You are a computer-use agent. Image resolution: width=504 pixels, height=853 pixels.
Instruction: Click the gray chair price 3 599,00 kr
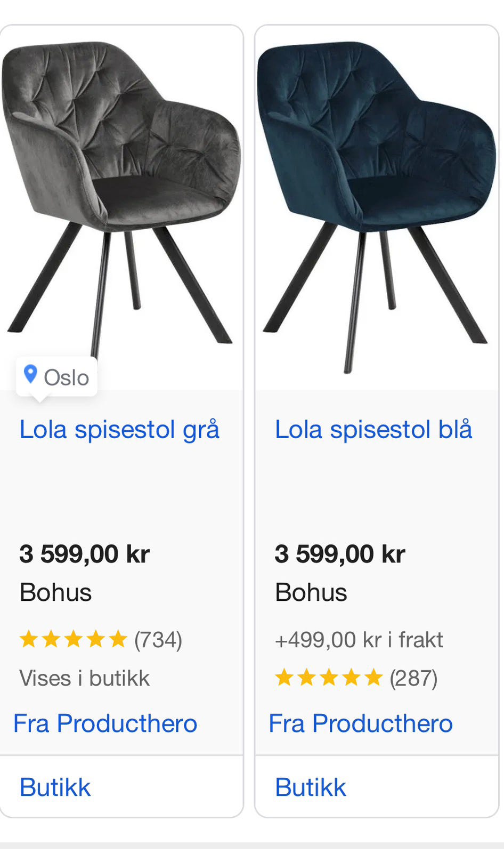85,554
